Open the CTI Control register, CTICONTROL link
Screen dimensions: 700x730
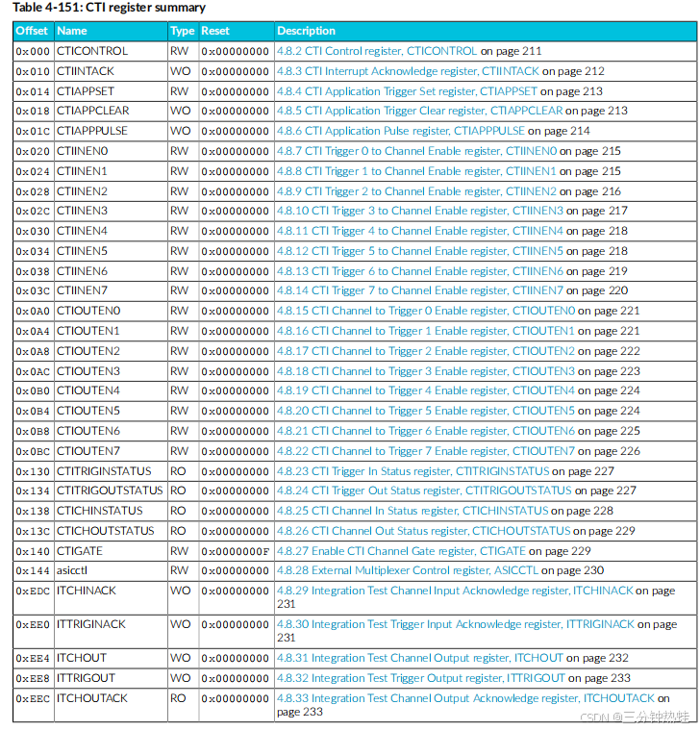click(377, 51)
